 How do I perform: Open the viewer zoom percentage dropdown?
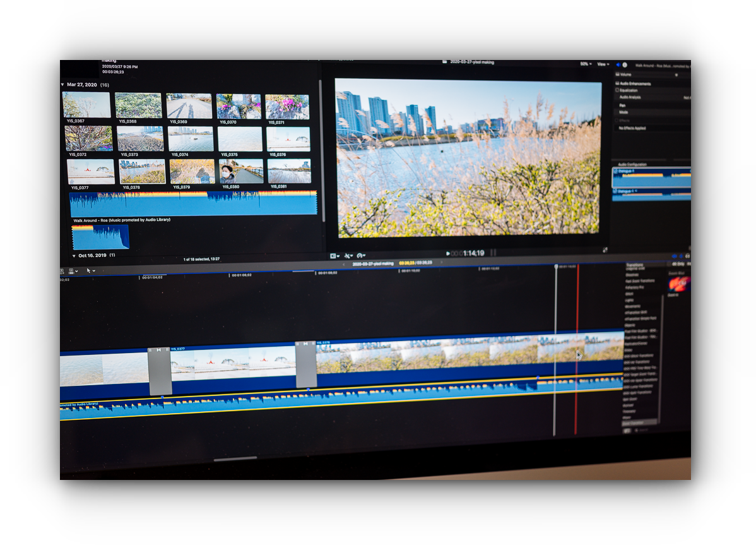586,64
